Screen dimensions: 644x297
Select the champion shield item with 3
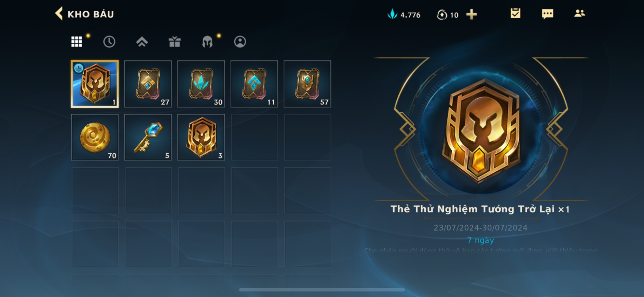point(201,137)
